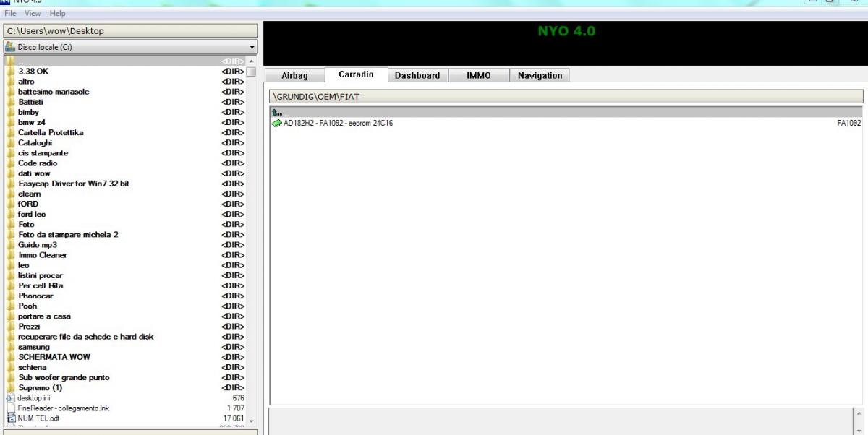Select the desktop.ini file icon
The image size is (868, 435).
pyautogui.click(x=11, y=397)
